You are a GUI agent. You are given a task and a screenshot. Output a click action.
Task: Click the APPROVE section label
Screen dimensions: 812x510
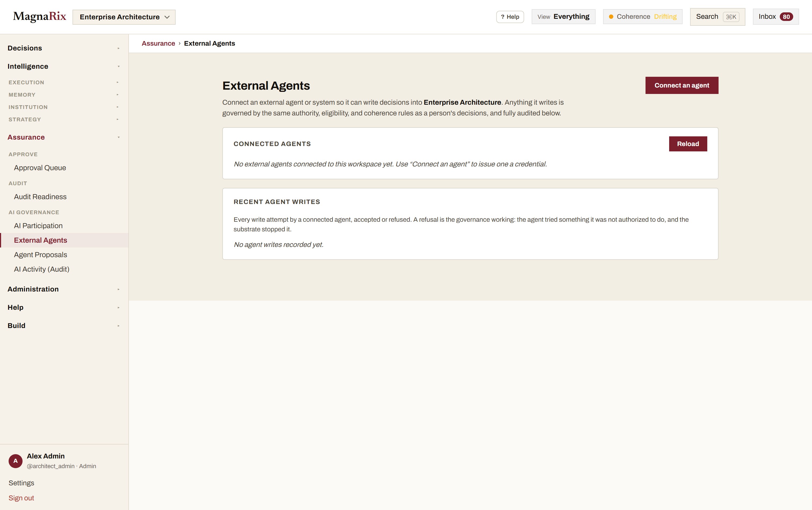pos(23,154)
